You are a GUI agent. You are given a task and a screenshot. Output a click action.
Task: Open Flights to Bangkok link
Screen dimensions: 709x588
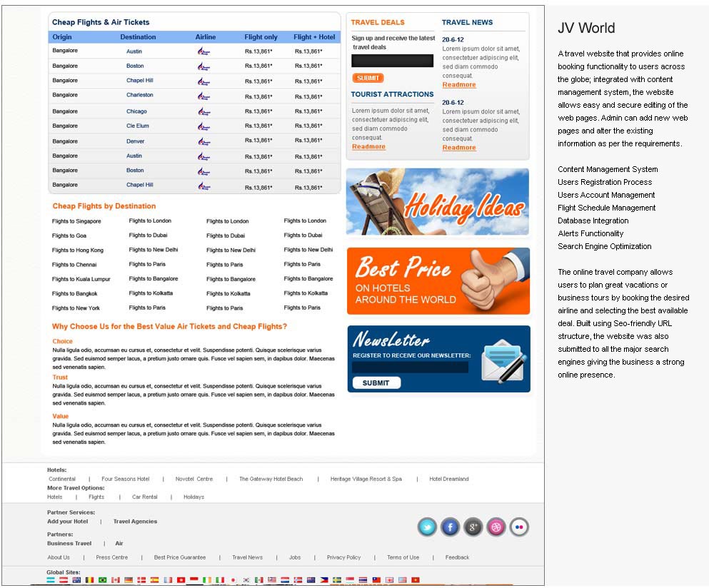click(x=74, y=293)
